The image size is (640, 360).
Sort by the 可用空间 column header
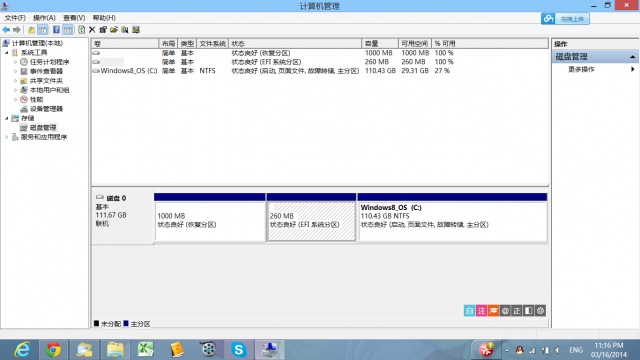(415, 44)
